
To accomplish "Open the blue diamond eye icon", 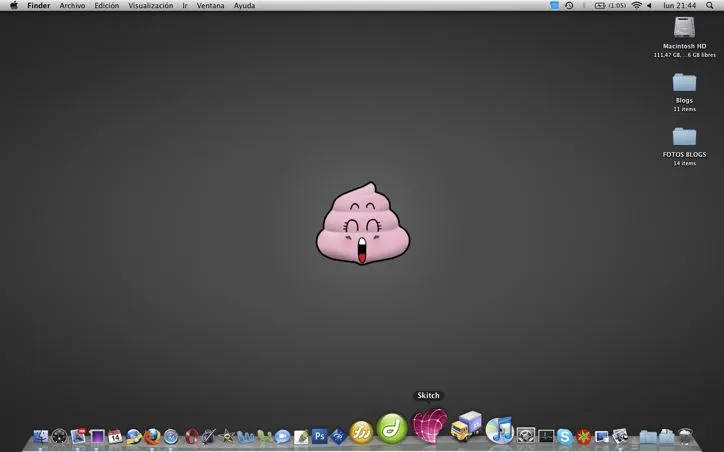I will pos(338,436).
